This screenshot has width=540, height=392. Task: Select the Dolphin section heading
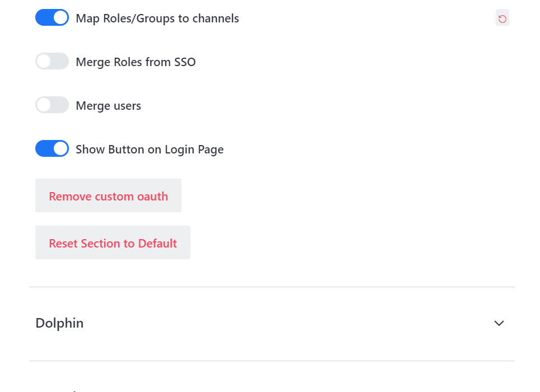pyautogui.click(x=59, y=323)
